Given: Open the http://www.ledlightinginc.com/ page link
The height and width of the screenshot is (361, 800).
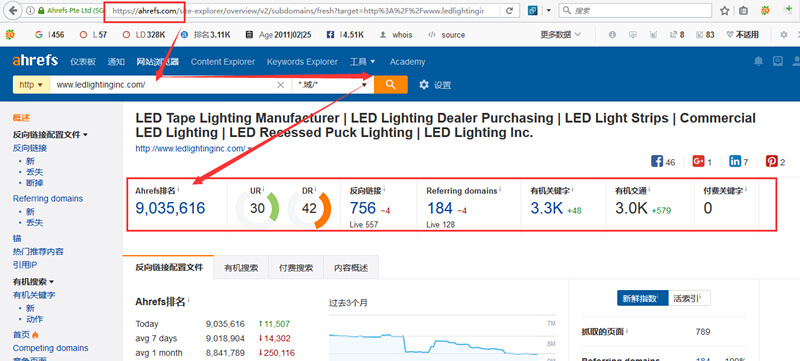Looking at the screenshot, I should (190, 148).
